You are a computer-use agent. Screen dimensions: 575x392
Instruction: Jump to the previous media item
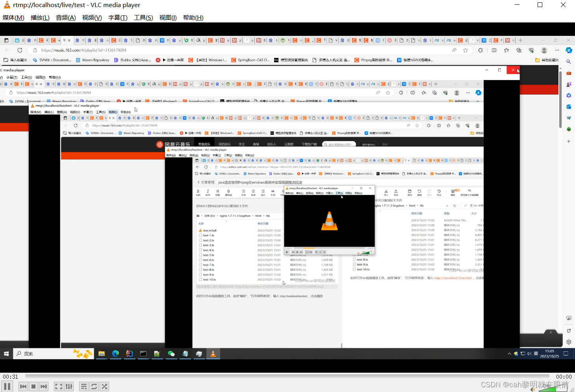(x=23, y=386)
